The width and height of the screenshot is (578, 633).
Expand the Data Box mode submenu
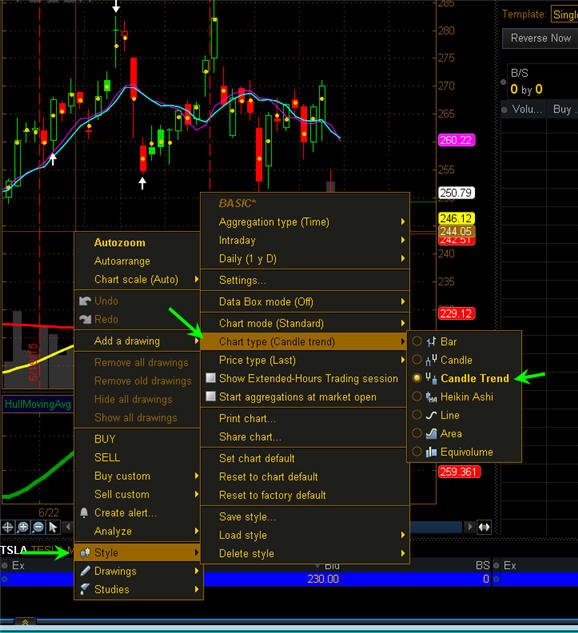click(305, 302)
